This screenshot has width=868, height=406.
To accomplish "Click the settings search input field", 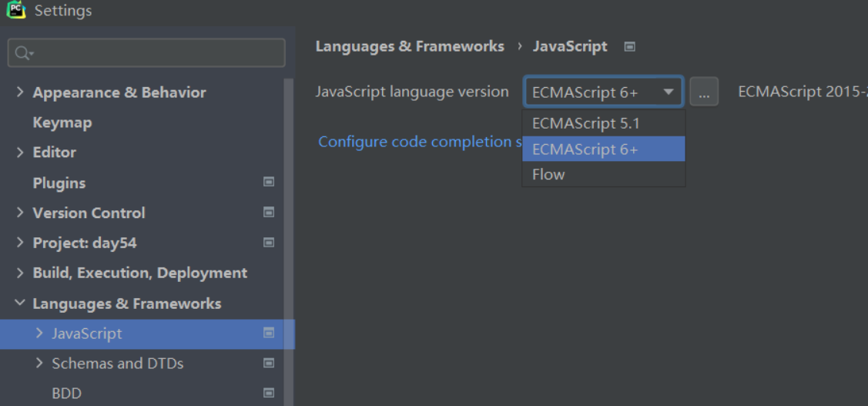I will (154, 53).
